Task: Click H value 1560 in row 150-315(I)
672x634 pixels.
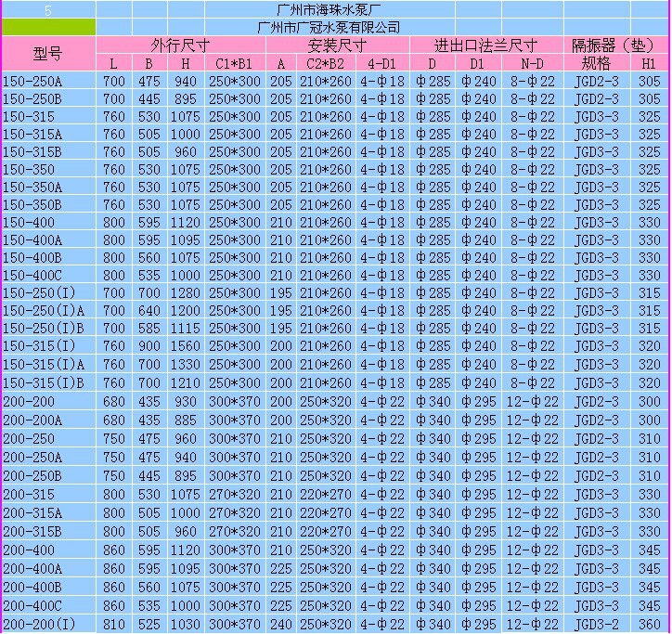Action: pos(186,345)
